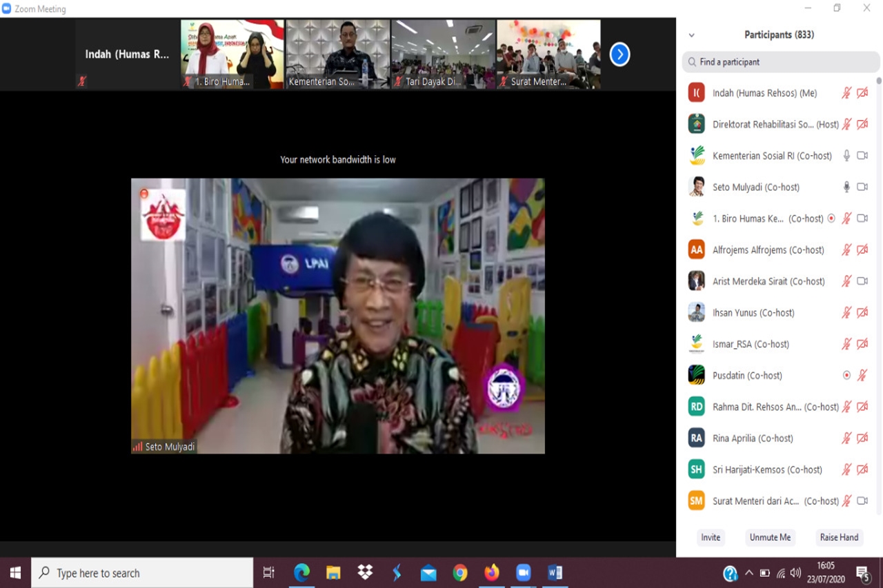Open Google Chrome from taskbar
The height and width of the screenshot is (588, 883).
(460, 573)
